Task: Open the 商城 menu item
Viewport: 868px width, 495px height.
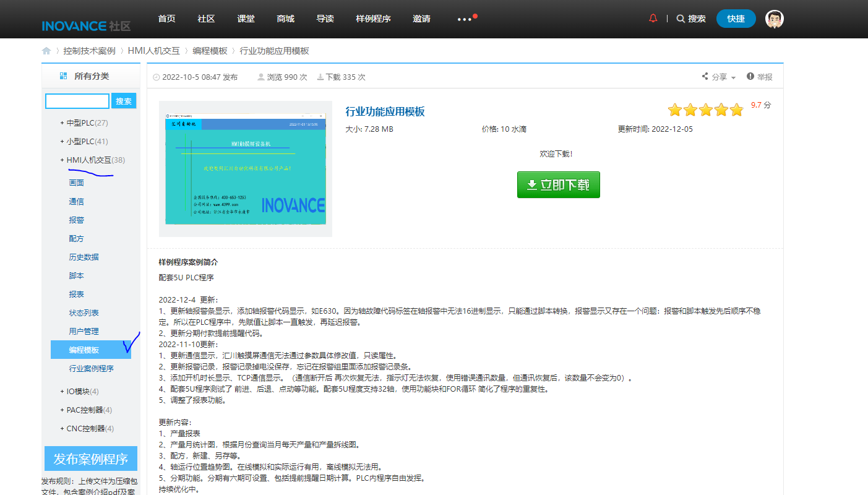Action: point(286,19)
